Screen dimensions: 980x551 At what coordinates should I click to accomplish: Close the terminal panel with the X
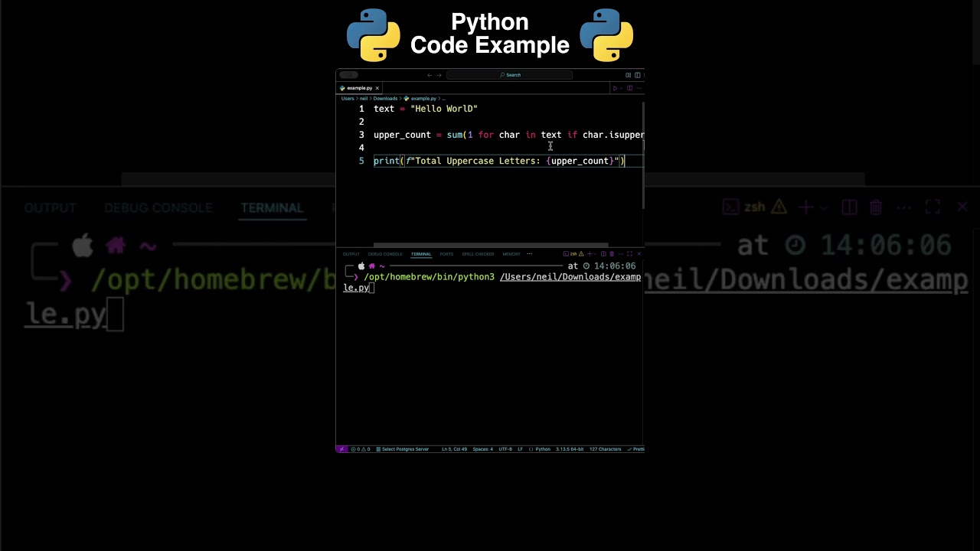639,254
